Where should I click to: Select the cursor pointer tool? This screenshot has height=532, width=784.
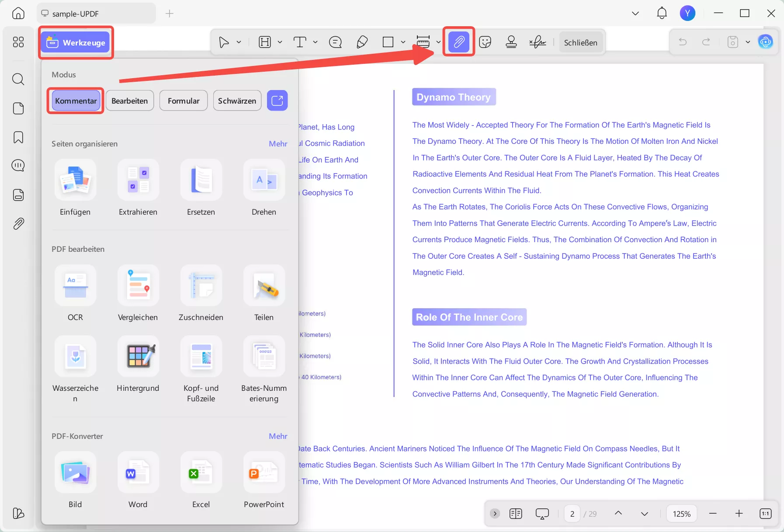tap(224, 42)
